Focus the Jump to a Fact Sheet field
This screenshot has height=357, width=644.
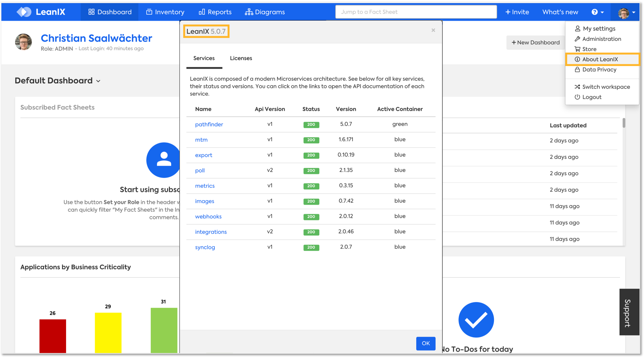tap(416, 12)
